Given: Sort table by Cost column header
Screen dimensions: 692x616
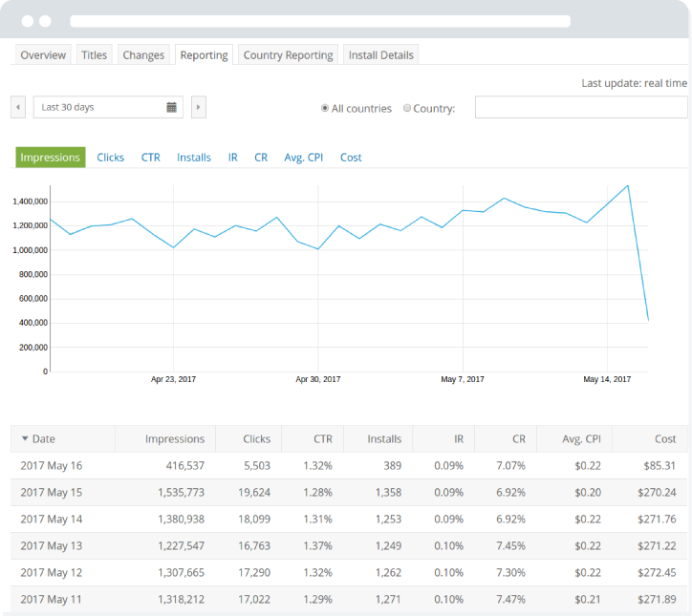Looking at the screenshot, I should tap(665, 439).
